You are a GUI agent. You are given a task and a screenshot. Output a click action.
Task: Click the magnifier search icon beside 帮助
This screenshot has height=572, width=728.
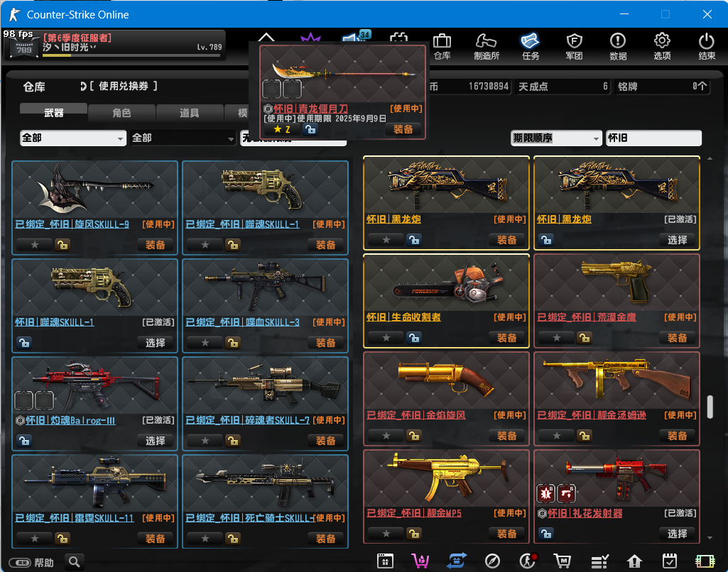coord(75,562)
